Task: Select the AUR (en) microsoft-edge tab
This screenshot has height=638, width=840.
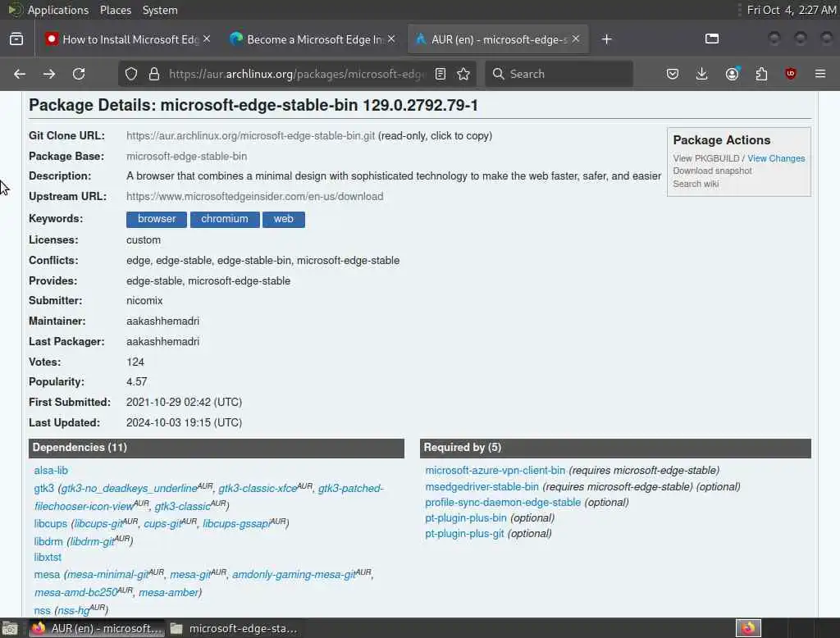Action: (x=498, y=39)
